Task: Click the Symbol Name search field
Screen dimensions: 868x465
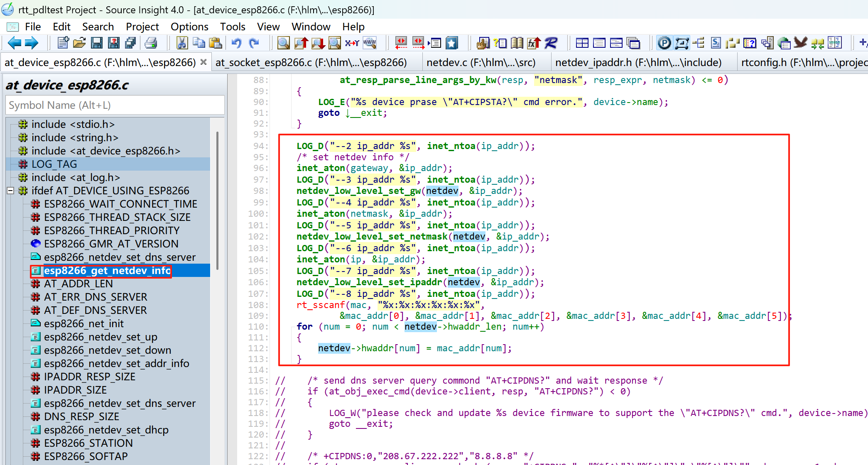Action: (115, 105)
